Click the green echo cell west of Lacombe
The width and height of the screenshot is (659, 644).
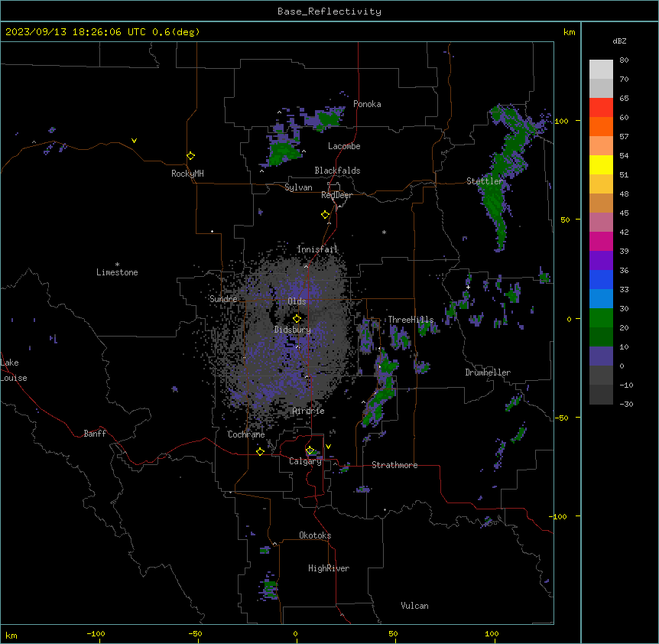282,154
